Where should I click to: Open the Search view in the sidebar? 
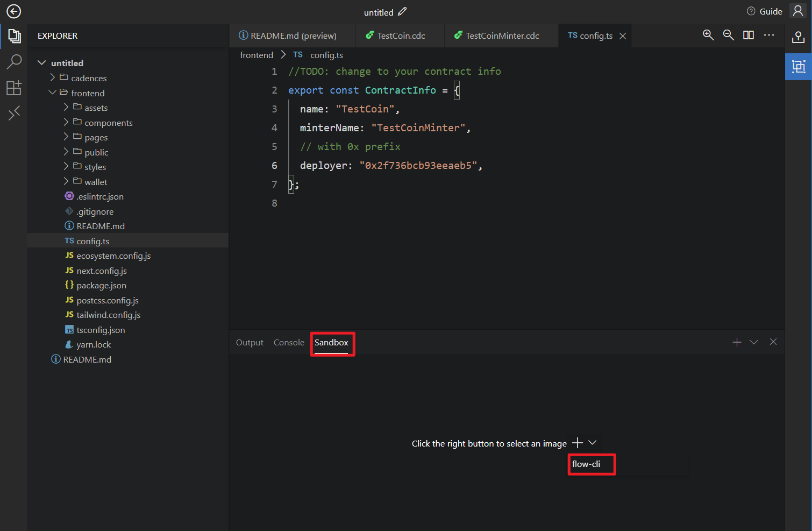pos(14,62)
